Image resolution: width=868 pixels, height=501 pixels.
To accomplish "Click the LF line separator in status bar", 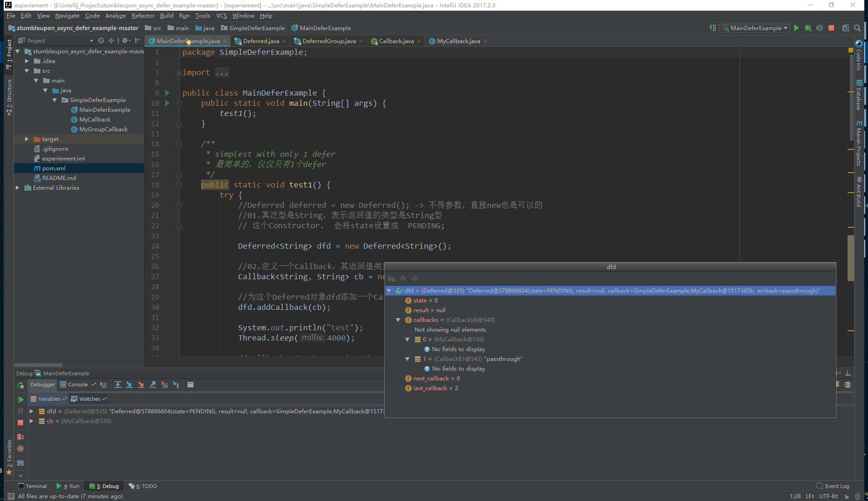I will (x=810, y=496).
